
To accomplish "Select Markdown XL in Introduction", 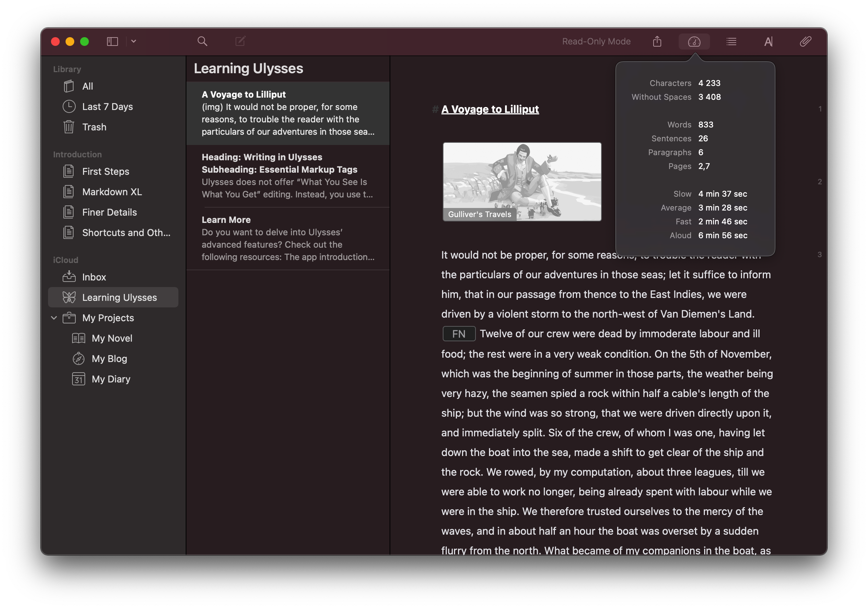I will click(112, 192).
